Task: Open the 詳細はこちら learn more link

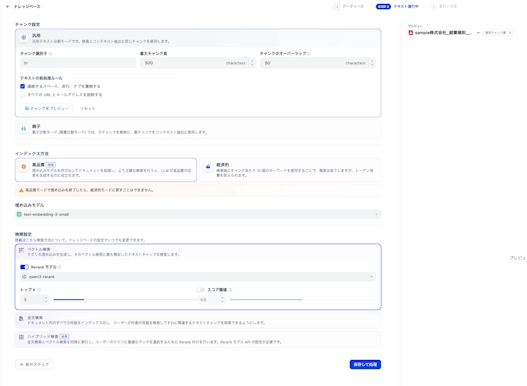Action: [25, 240]
